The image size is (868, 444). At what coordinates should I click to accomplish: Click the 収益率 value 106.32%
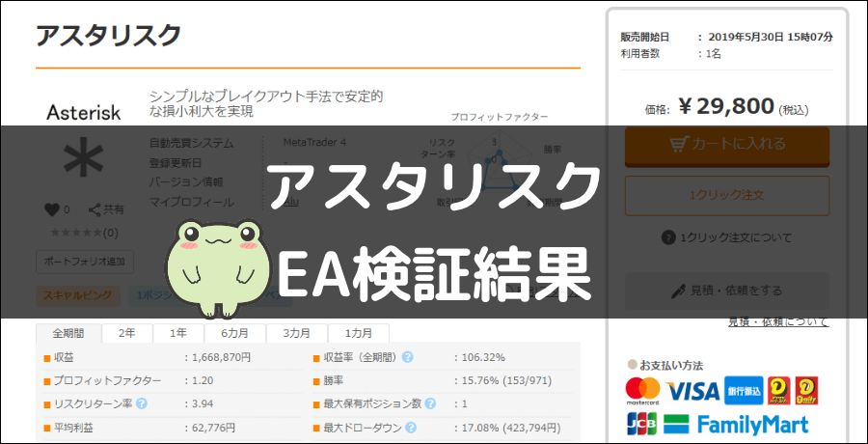[x=483, y=357]
